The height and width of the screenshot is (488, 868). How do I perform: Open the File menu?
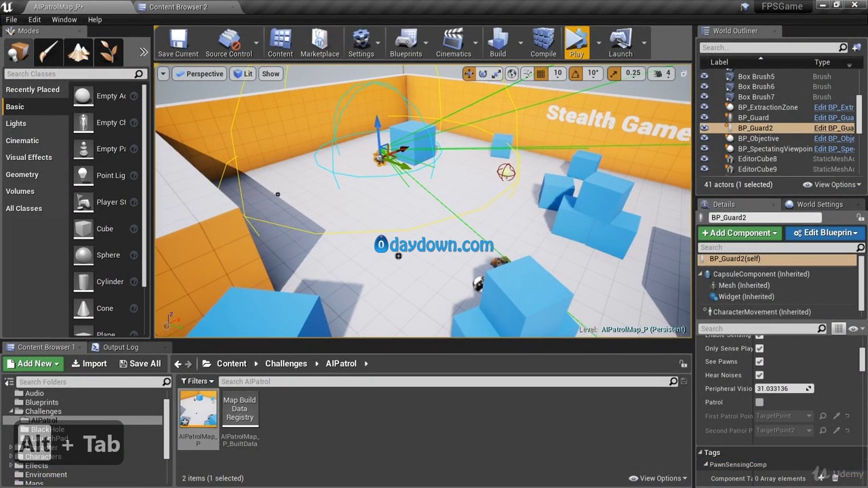tap(12, 20)
